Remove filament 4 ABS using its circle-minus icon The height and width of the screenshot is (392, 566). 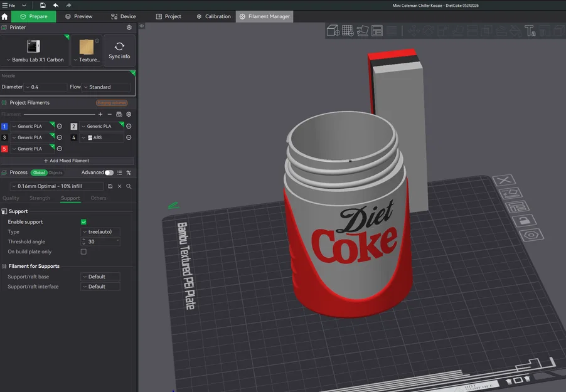[129, 137]
